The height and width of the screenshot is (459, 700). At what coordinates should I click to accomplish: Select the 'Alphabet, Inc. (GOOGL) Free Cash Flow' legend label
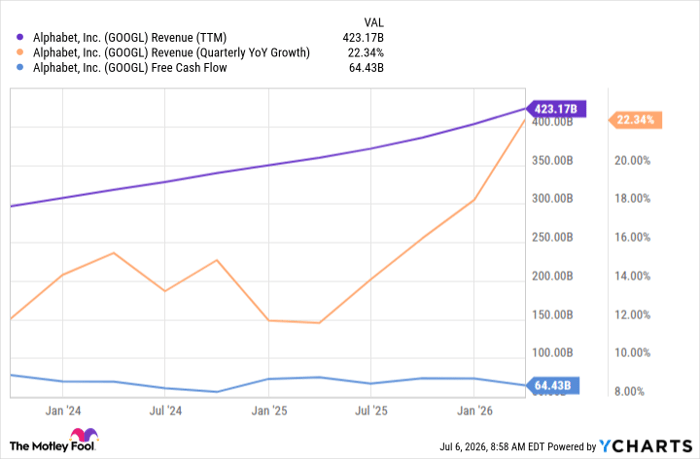coord(130,68)
